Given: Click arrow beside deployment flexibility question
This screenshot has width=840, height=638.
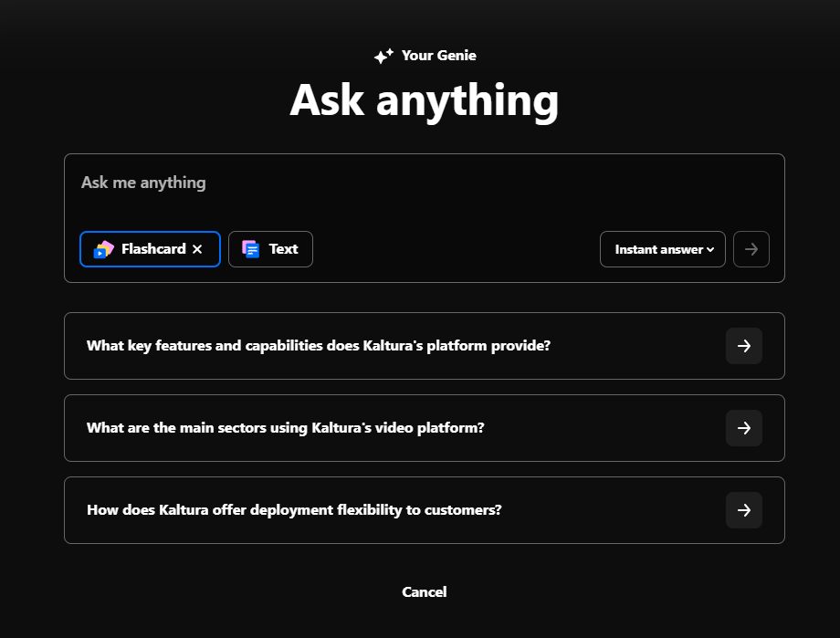Looking at the screenshot, I should click(744, 510).
